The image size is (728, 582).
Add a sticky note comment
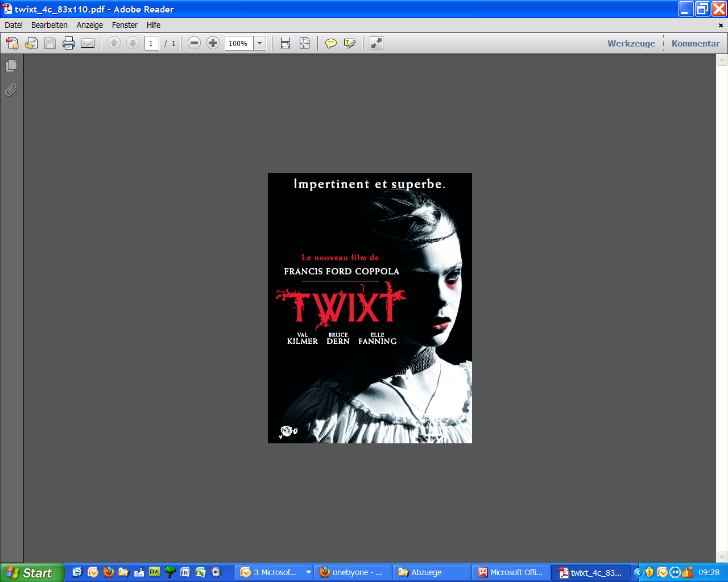330,43
